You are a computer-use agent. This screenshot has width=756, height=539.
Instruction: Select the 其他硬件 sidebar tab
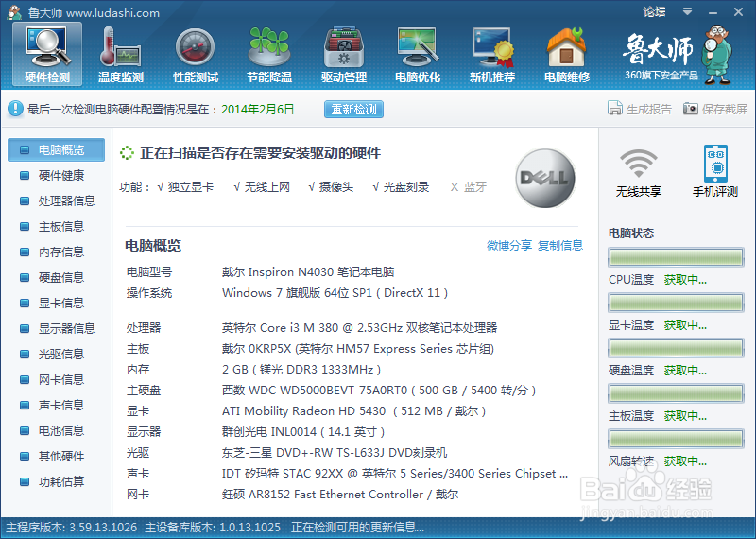click(x=57, y=457)
